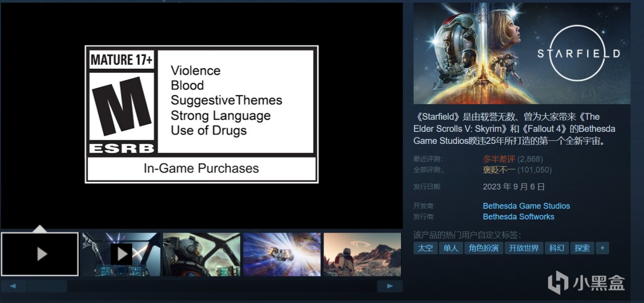This screenshot has width=644, height=303.
Task: Select the planet landscape screenshot thumbnail
Action: coord(362,254)
